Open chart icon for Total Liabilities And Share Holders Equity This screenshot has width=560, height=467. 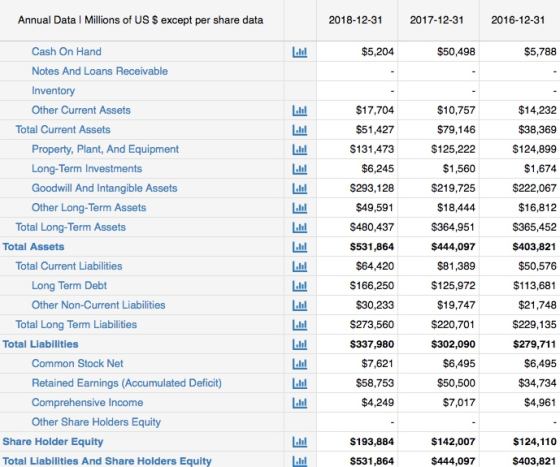click(299, 461)
